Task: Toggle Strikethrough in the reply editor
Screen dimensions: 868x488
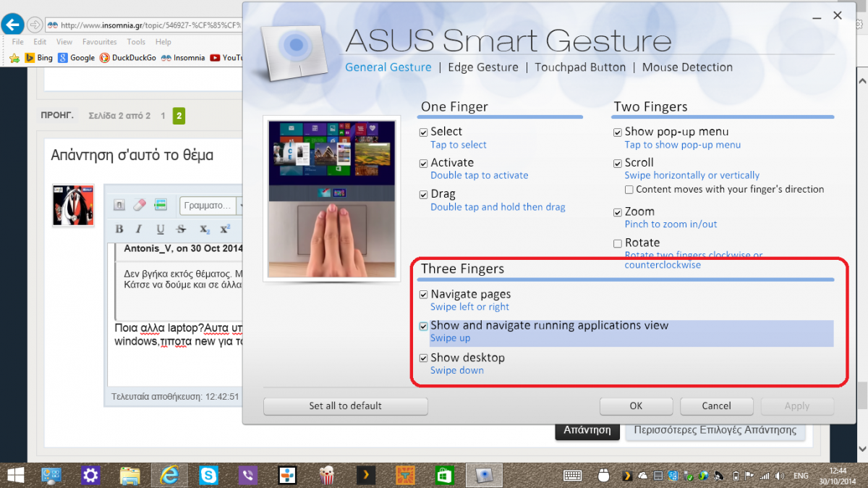Action: tap(182, 229)
